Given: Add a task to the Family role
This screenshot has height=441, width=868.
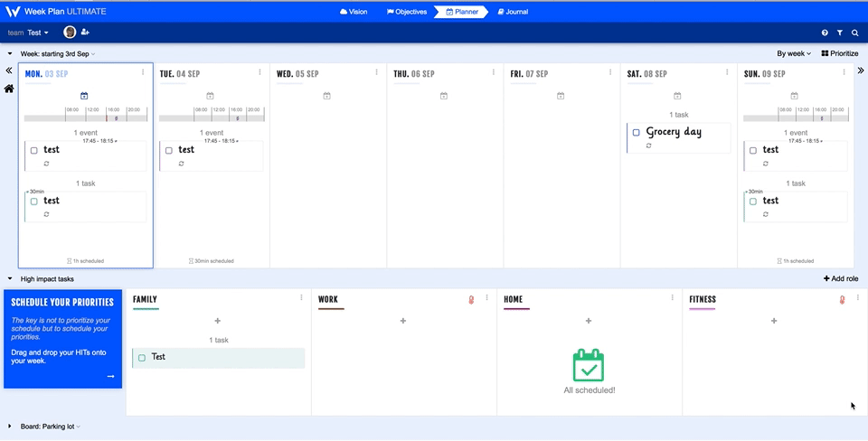Looking at the screenshot, I should click(218, 321).
